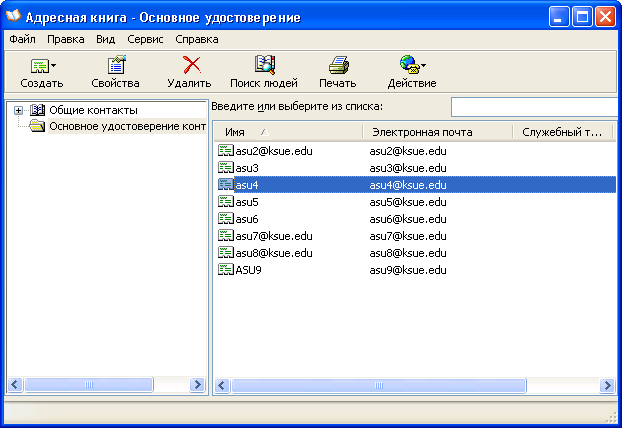The width and height of the screenshot is (622, 428).
Task: Open the Справка menu
Action: [197, 39]
